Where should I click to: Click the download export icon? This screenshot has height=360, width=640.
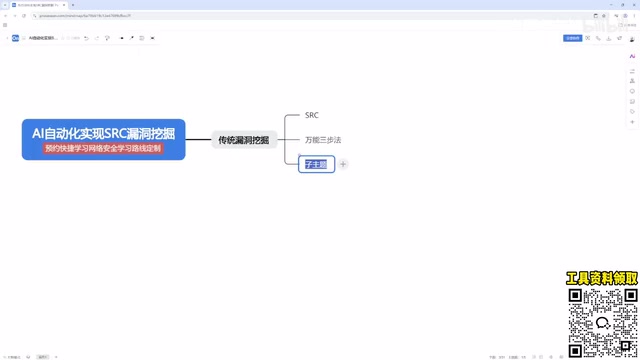click(x=609, y=38)
